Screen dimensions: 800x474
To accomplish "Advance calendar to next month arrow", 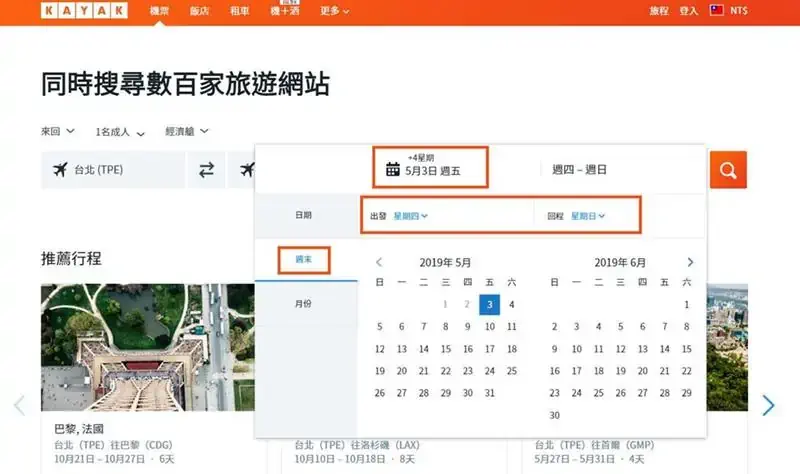I will pyautogui.click(x=690, y=262).
